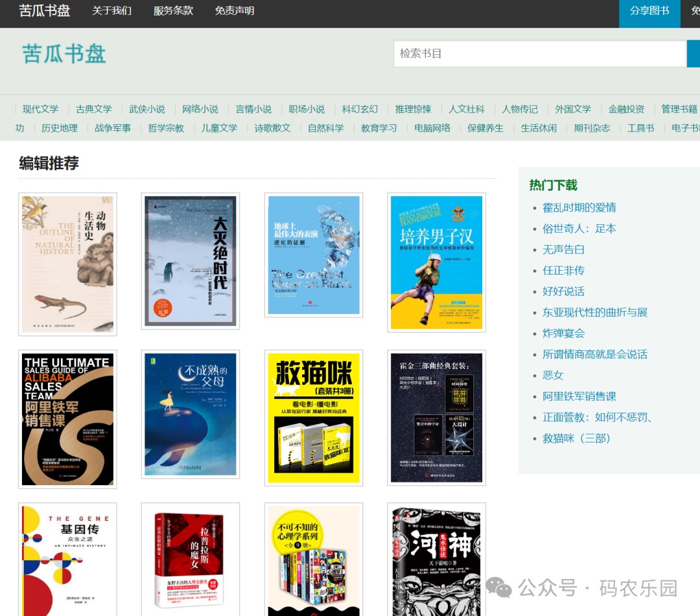Open 俗世奇人：足本 in 热门下载
Viewport: 700px width, 616px height.
[579, 229]
